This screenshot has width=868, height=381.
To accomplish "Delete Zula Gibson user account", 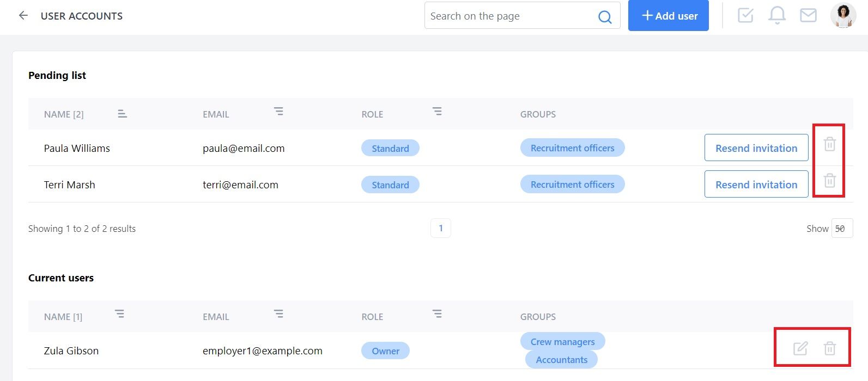I will (829, 348).
